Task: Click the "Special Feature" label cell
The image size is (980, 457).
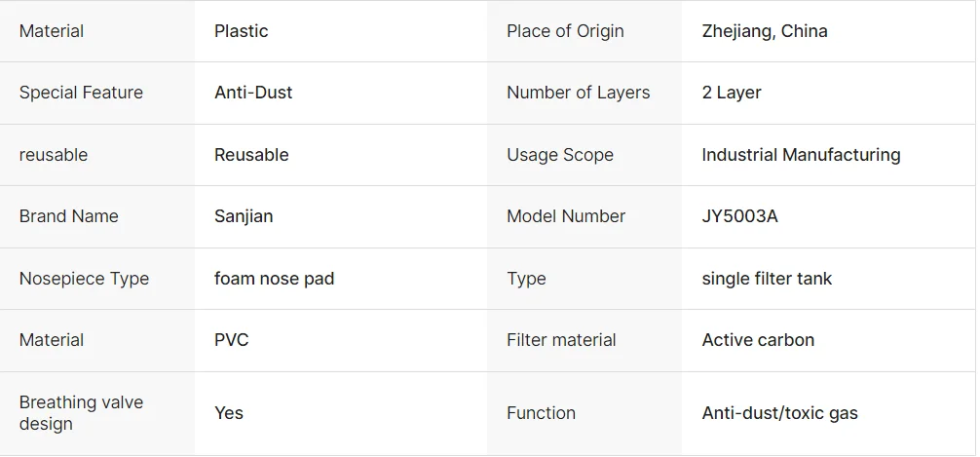Action: coord(81,93)
